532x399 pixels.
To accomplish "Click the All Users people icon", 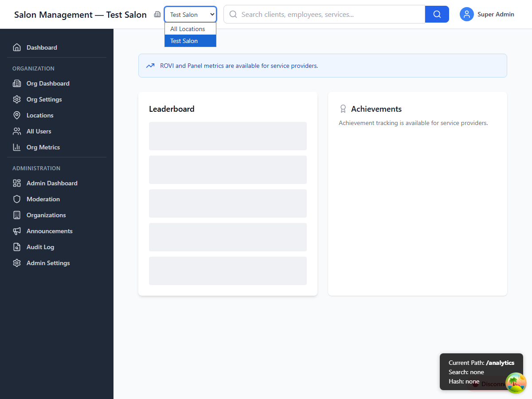I will tap(17, 131).
